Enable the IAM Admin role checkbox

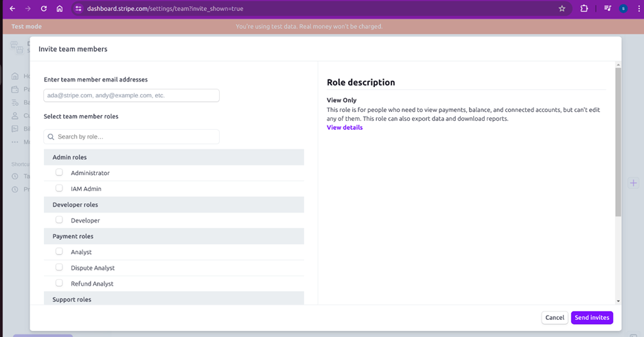click(59, 188)
